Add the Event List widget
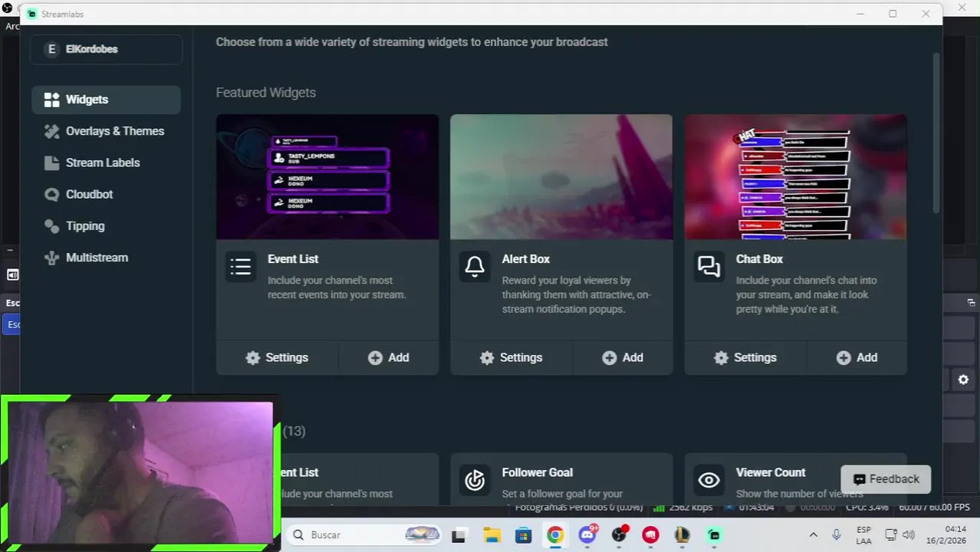The image size is (980, 552). click(x=389, y=357)
